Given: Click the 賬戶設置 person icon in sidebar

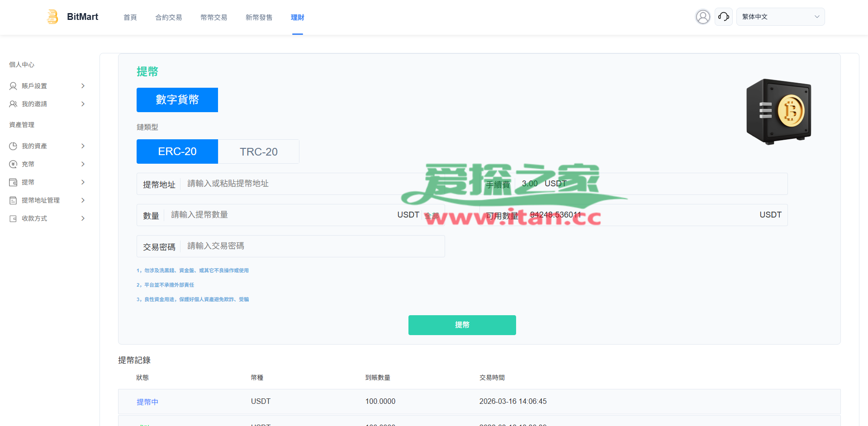Looking at the screenshot, I should point(13,86).
